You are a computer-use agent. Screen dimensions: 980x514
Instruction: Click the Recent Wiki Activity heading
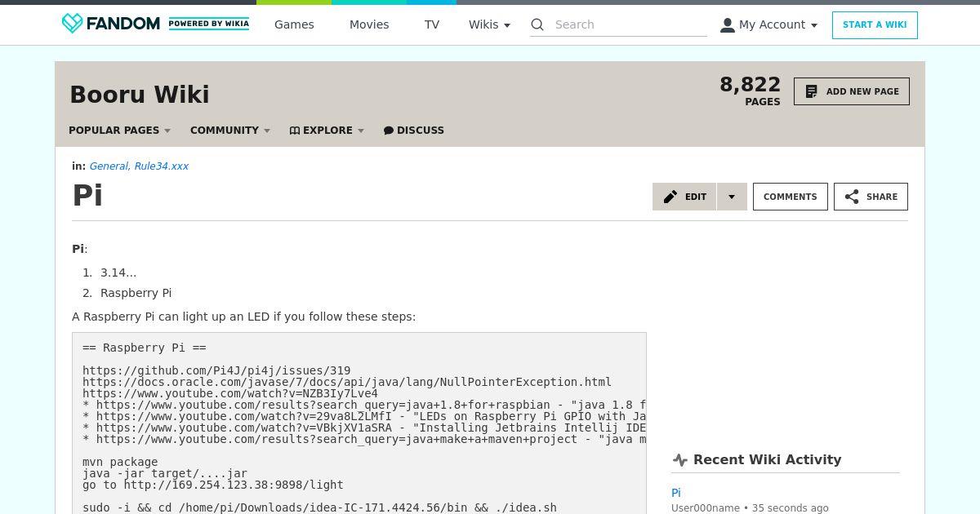[x=767, y=459]
